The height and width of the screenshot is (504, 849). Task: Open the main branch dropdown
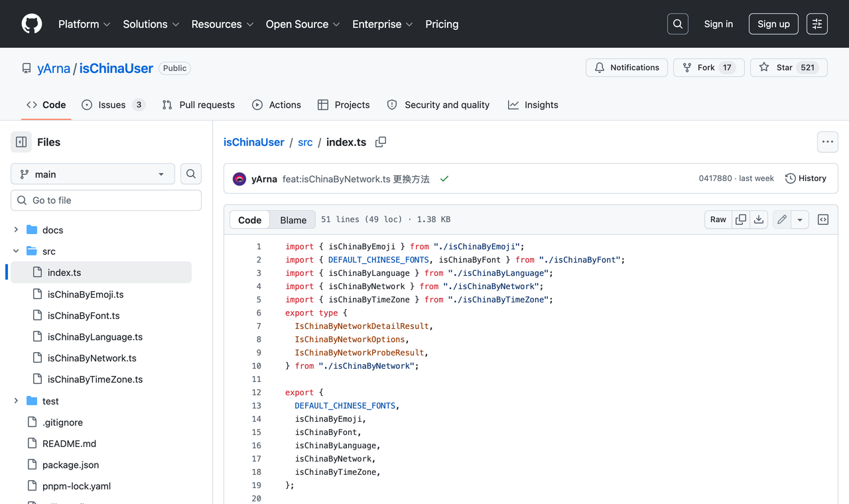click(93, 174)
